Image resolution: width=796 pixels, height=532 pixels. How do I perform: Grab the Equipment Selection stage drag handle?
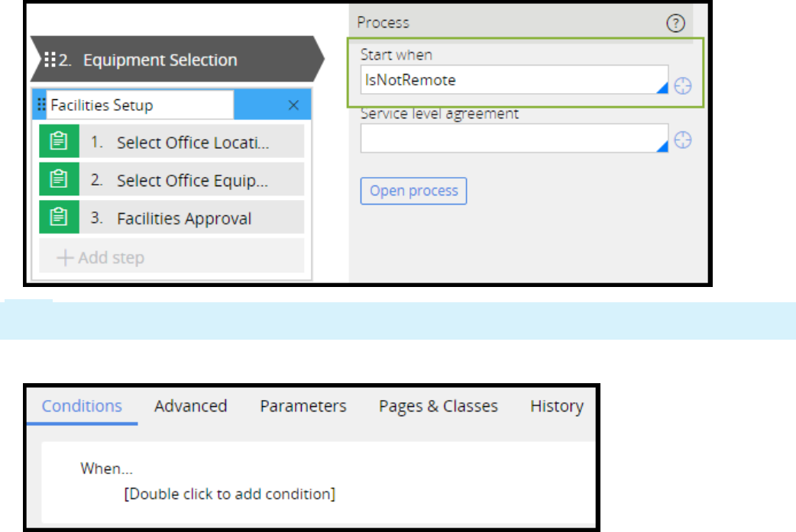pos(50,60)
